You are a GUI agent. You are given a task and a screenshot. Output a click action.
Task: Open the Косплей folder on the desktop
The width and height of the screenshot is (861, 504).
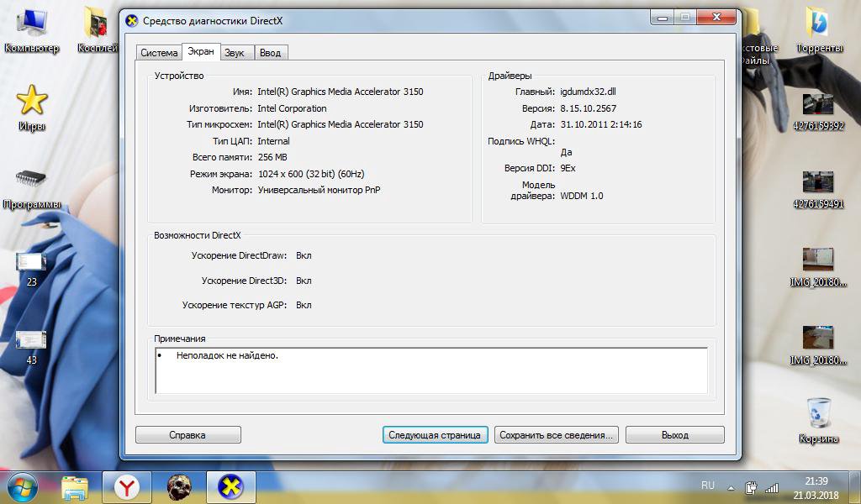(98, 30)
